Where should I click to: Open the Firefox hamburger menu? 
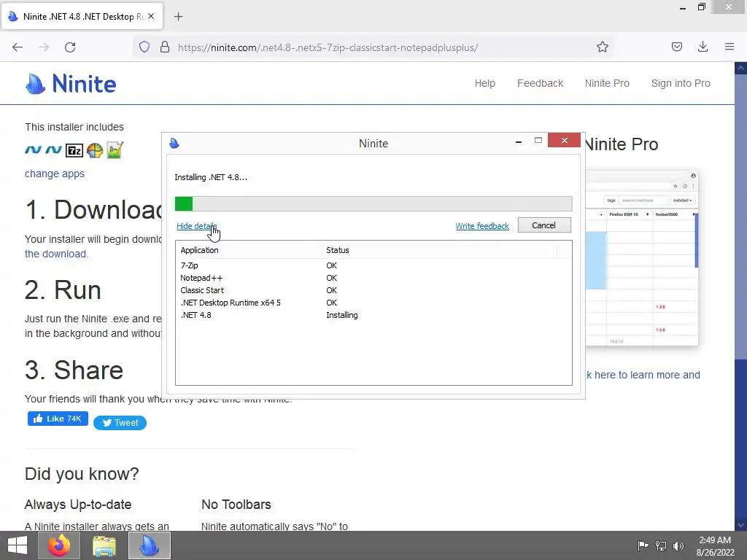(x=729, y=47)
